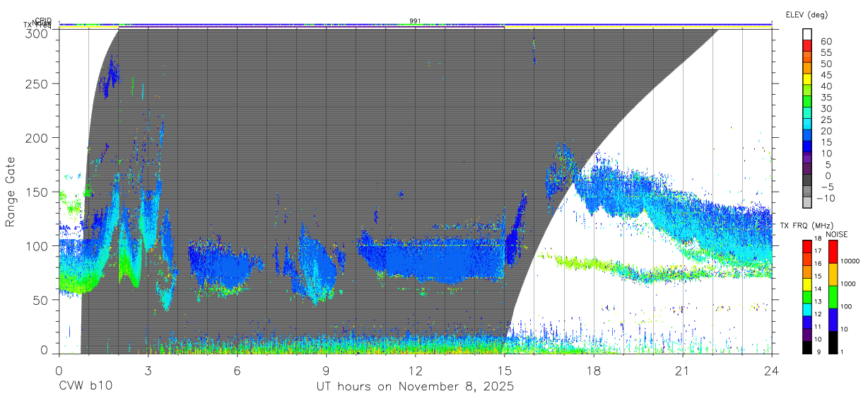
Task: Click the 12 tick label on the UT hours axis
Action: [x=415, y=370]
